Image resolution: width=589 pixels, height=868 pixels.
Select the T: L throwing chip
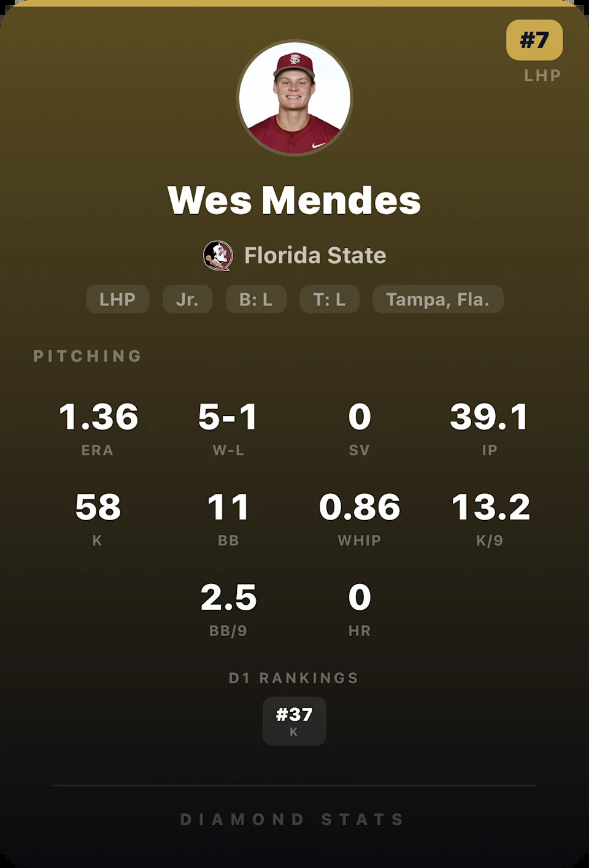pos(329,299)
